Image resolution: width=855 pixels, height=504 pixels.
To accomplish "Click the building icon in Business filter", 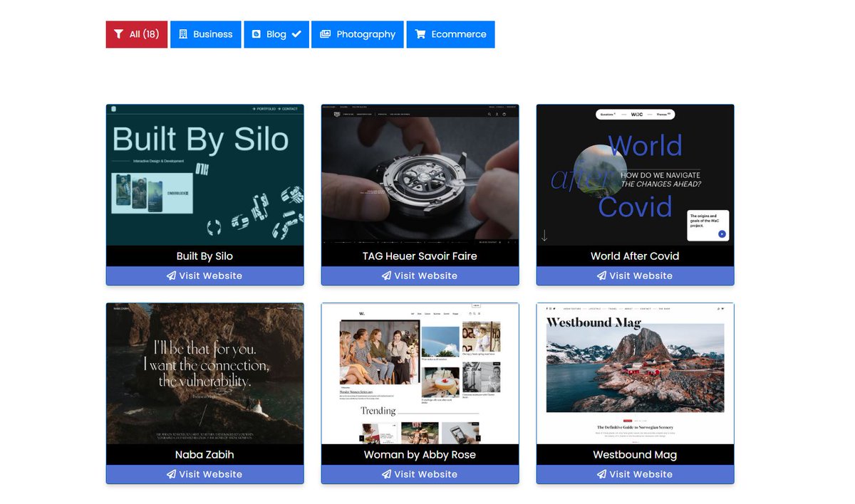I will click(183, 34).
